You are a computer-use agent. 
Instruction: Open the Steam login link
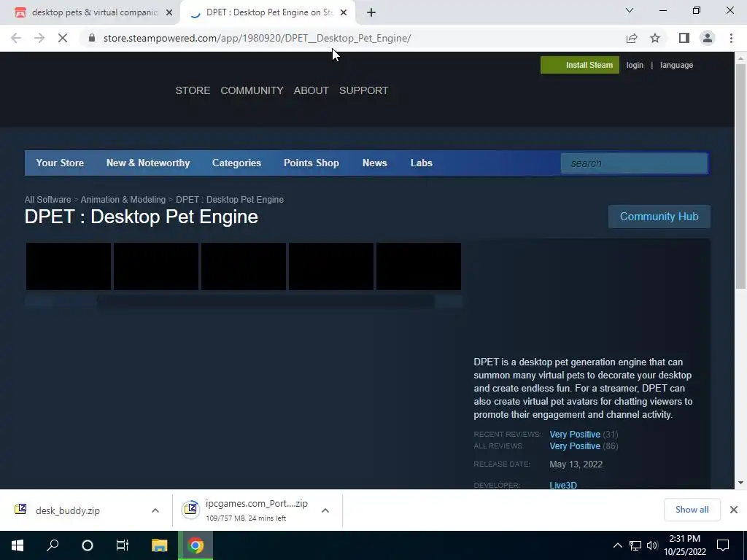635,65
